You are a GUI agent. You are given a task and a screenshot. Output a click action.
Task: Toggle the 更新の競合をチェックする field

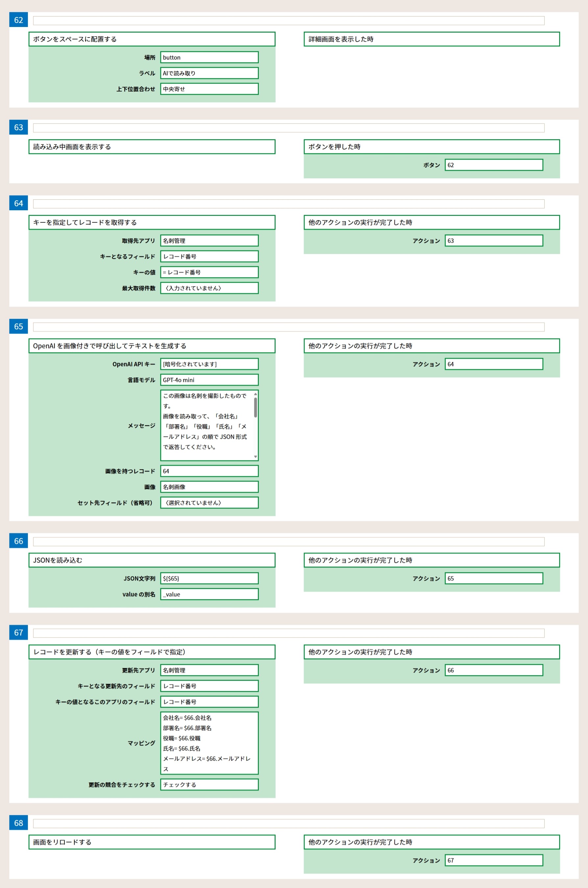pos(209,784)
